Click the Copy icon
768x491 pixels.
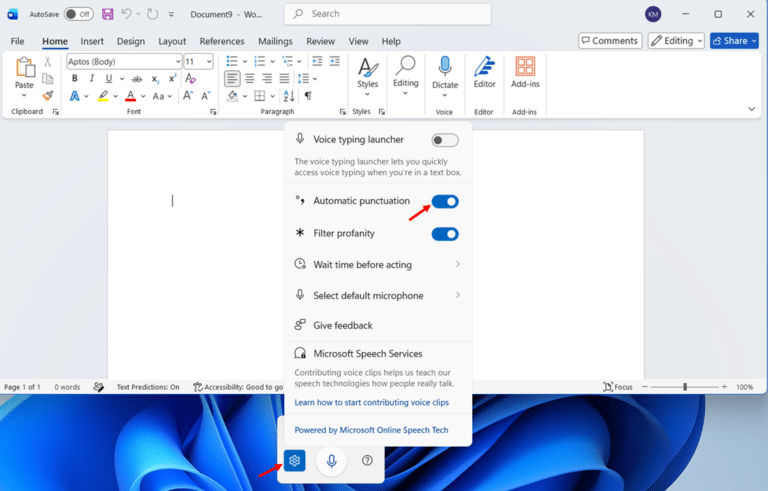click(48, 78)
